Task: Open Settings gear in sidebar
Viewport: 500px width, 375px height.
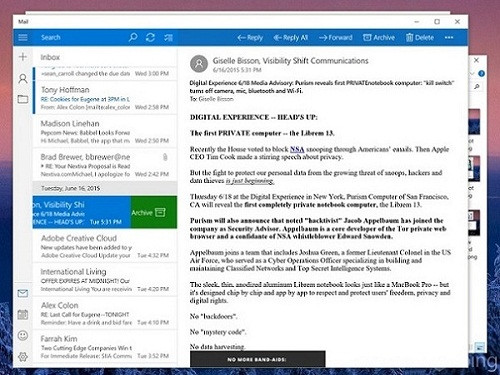Action: point(23,357)
